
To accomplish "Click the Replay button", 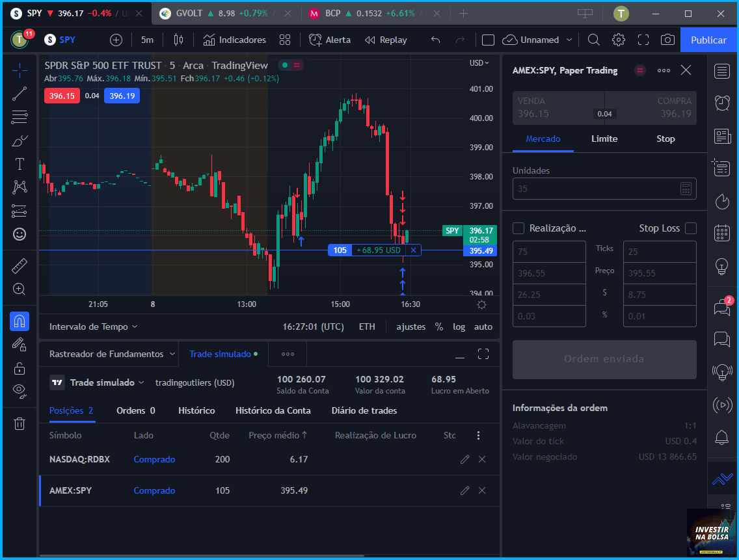I will (x=386, y=40).
